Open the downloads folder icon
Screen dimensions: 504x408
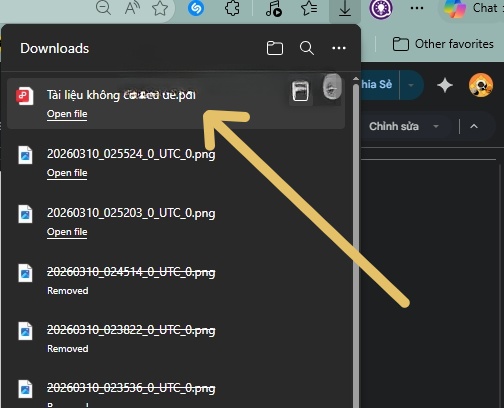(x=275, y=48)
